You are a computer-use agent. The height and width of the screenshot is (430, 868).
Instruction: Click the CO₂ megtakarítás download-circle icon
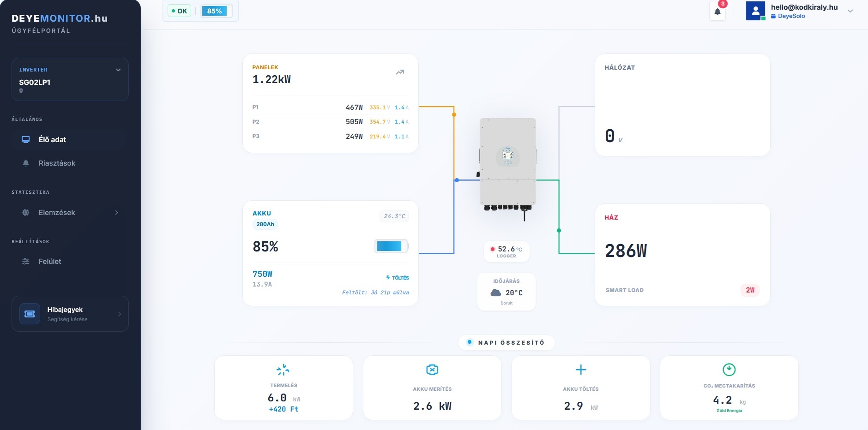point(729,370)
